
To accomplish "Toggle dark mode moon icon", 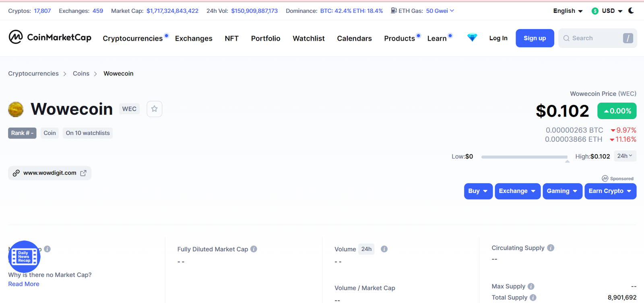I will (631, 11).
